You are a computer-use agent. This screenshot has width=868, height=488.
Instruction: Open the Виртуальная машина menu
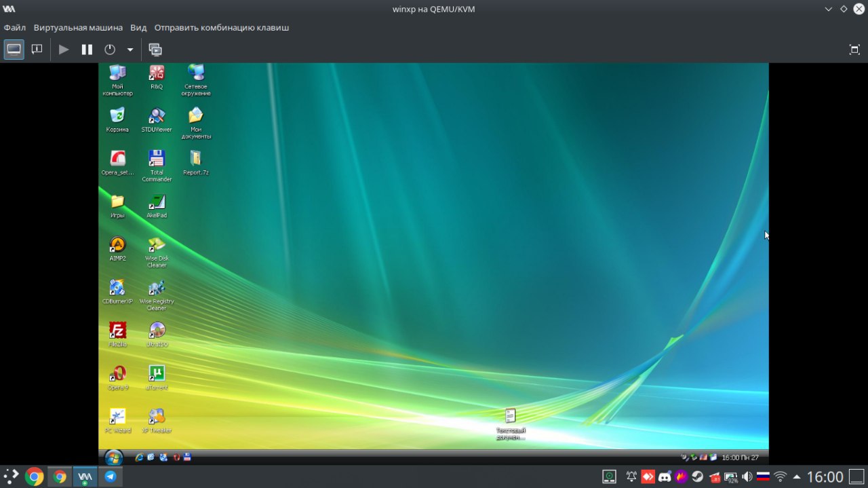78,28
